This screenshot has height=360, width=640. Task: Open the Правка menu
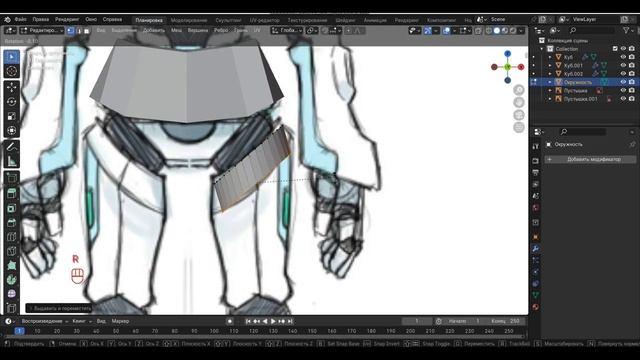(41, 19)
